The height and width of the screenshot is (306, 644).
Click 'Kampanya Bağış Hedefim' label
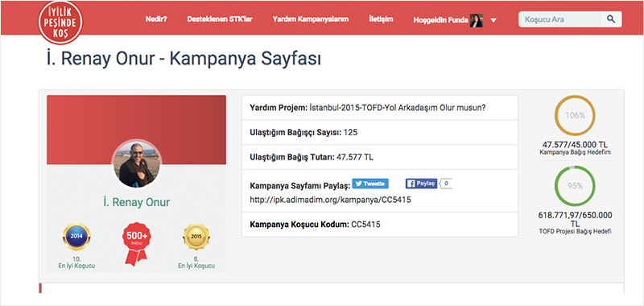[575, 152]
